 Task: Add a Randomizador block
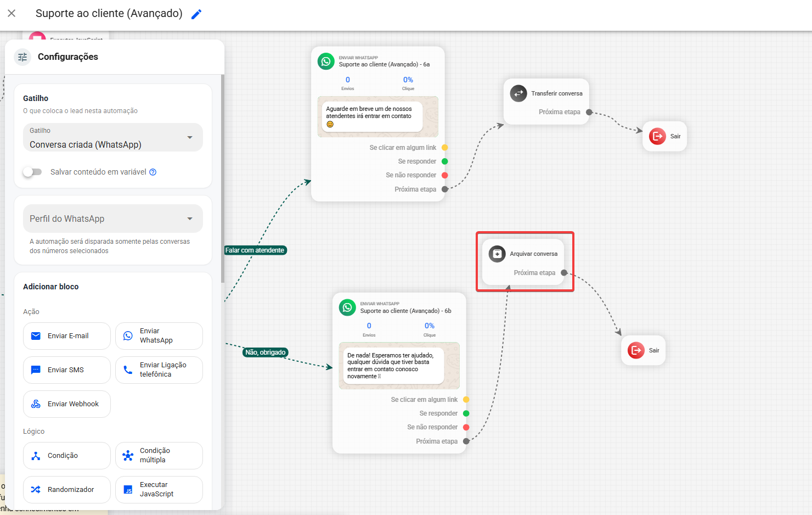coord(67,490)
